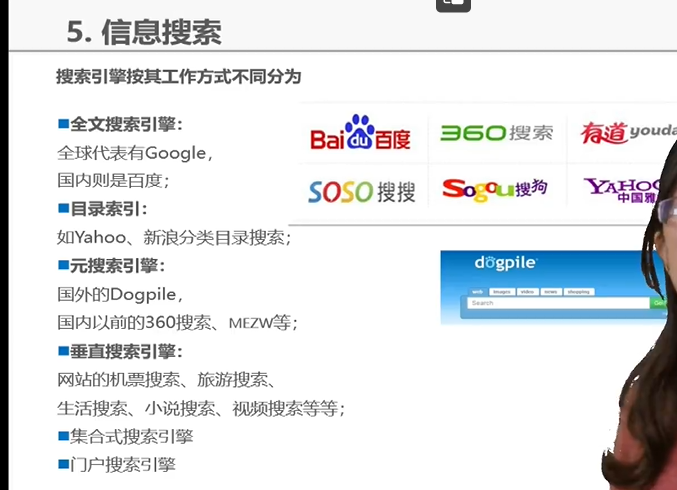Click the line 网站的机票搜索、旅游搜索、
The image size is (677, 490).
(167, 380)
